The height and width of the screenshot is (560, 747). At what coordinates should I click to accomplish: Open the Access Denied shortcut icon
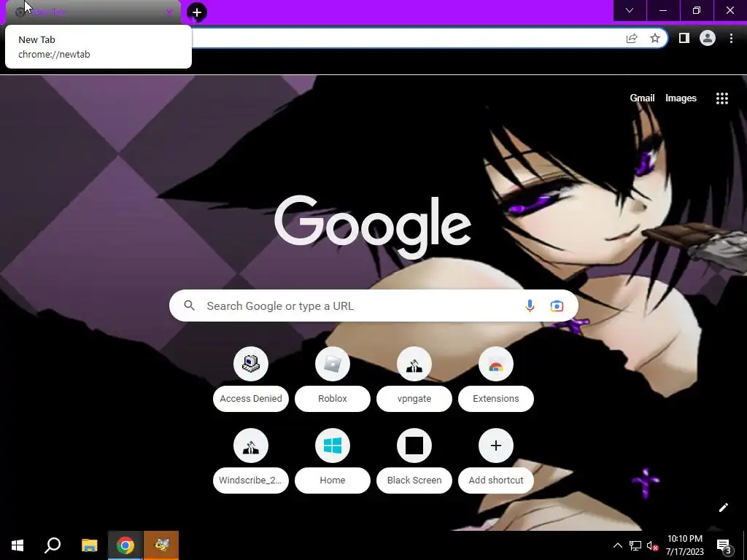[251, 364]
